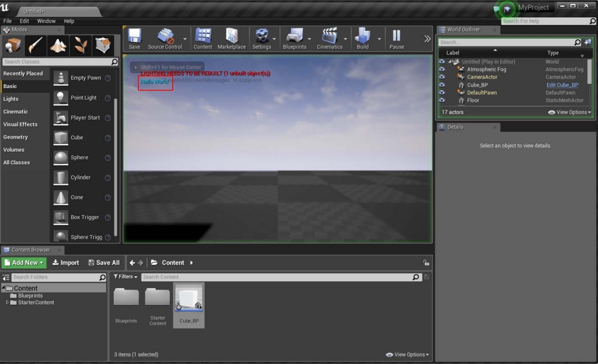This screenshot has width=598, height=364.
Task: Click the Build toolbar icon
Action: (x=362, y=39)
